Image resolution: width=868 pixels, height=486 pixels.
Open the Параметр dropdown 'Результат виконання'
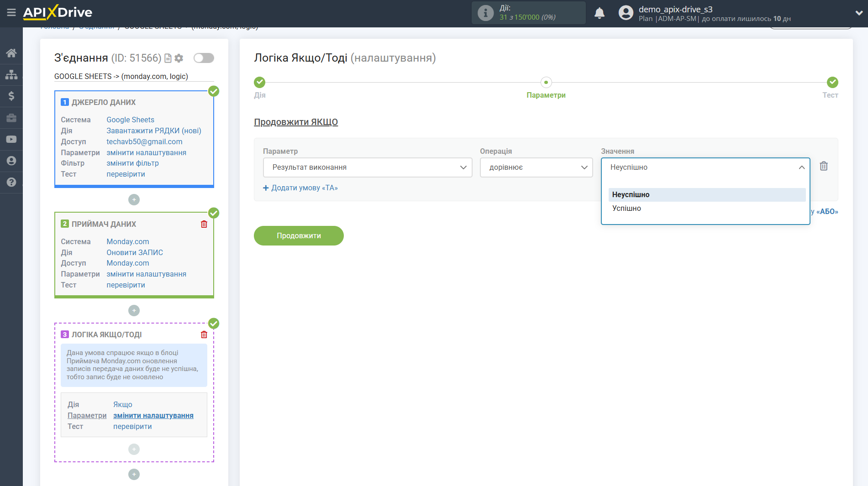coord(368,167)
